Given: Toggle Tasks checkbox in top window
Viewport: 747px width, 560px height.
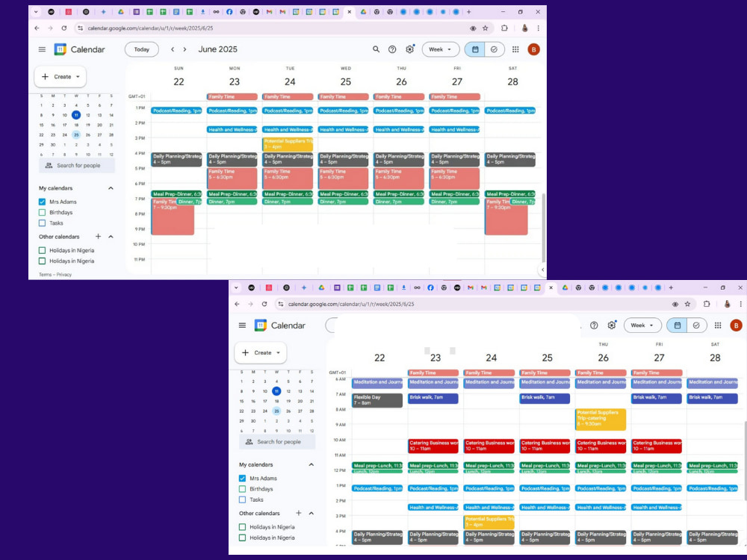Looking at the screenshot, I should (x=42, y=223).
